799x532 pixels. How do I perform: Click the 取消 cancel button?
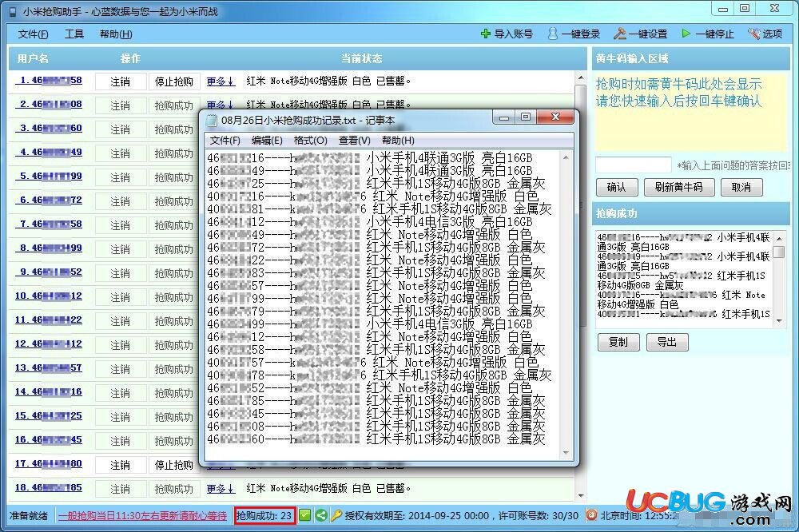point(741,187)
